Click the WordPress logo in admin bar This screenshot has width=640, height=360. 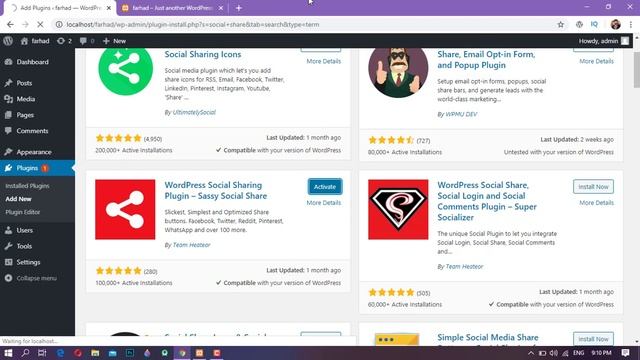(8, 41)
